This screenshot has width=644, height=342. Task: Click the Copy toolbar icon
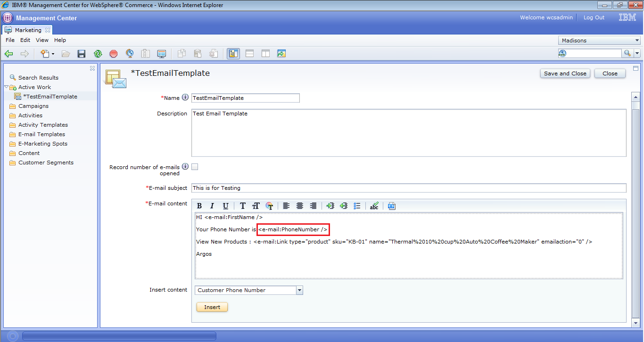[182, 54]
